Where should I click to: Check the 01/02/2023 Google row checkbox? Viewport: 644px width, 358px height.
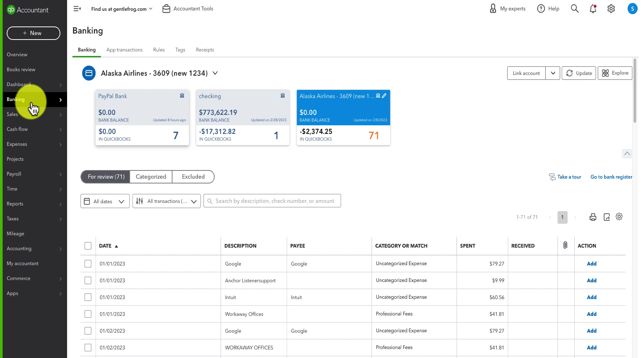click(x=88, y=331)
